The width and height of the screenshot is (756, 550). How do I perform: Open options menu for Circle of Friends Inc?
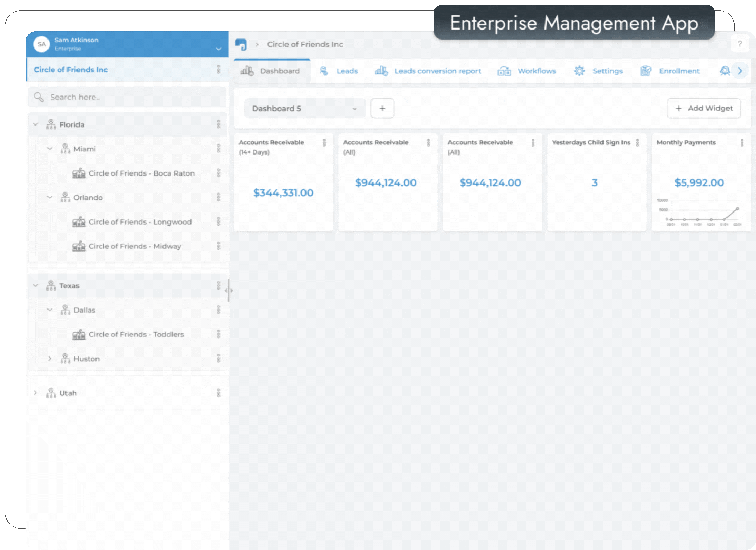pos(218,70)
